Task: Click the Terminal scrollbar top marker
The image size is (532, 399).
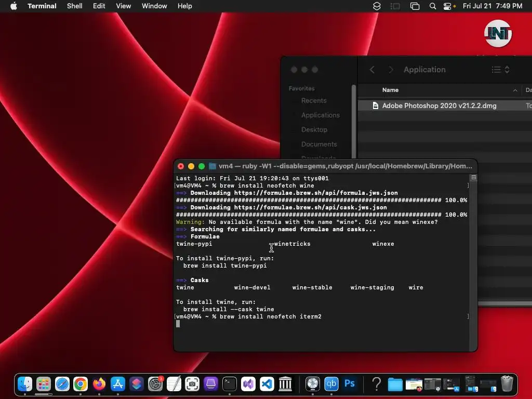Action: [x=474, y=178]
